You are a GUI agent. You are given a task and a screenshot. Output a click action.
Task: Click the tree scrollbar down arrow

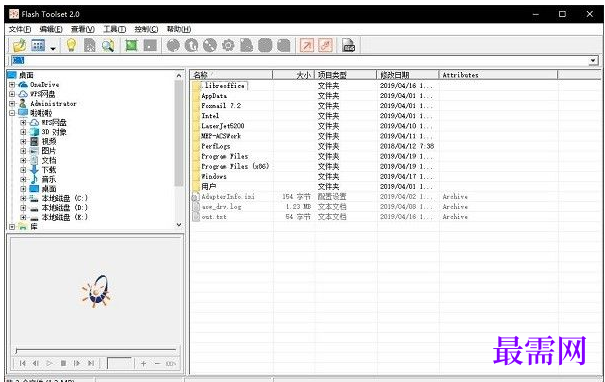pyautogui.click(x=179, y=225)
